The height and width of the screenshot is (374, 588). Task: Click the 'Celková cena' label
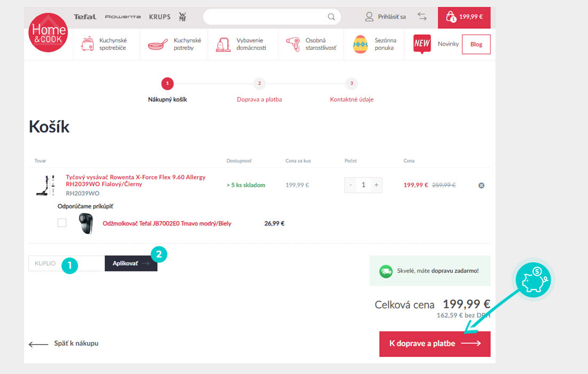(405, 305)
